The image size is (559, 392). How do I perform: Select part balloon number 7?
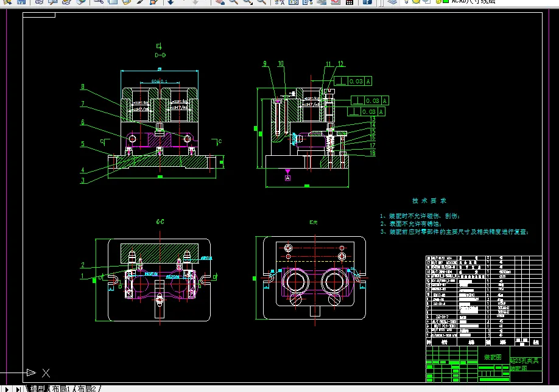point(83,103)
